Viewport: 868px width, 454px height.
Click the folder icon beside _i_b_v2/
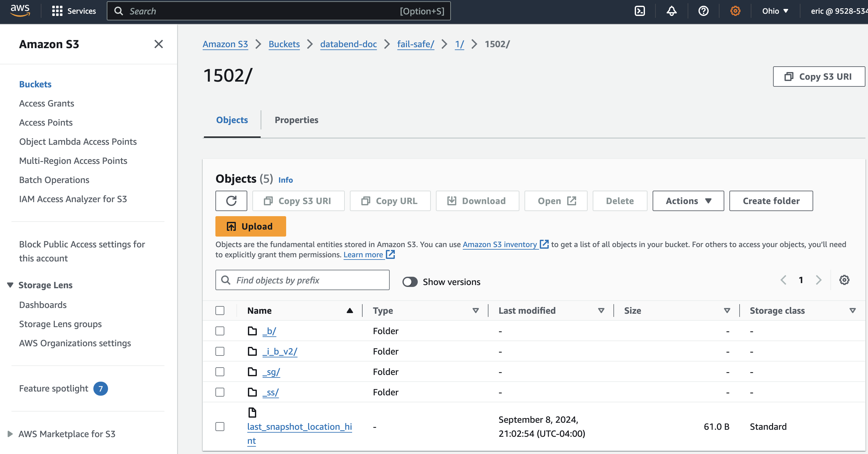(x=252, y=351)
